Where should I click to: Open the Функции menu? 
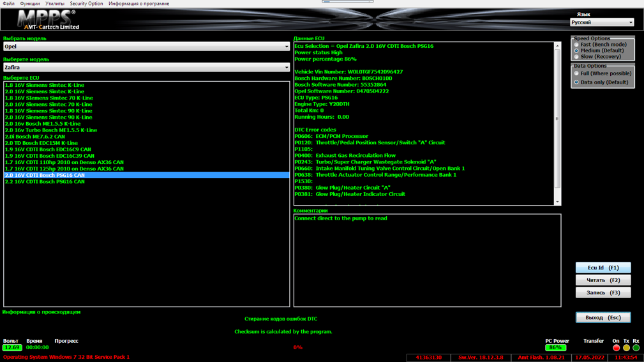pyautogui.click(x=30, y=4)
